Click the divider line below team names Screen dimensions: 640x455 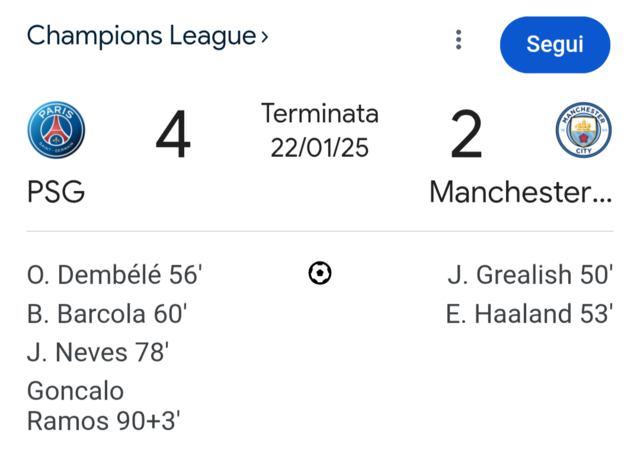320,231
